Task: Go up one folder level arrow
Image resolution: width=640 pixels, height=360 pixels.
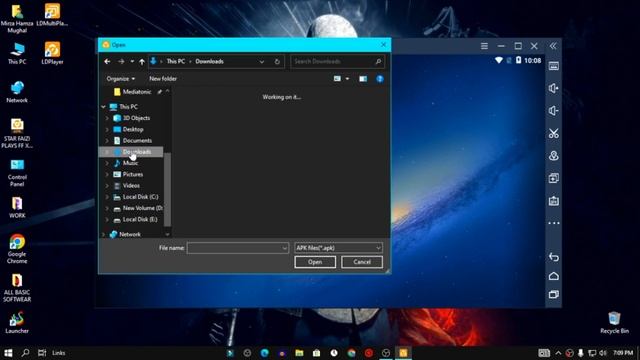Action: 142,62
